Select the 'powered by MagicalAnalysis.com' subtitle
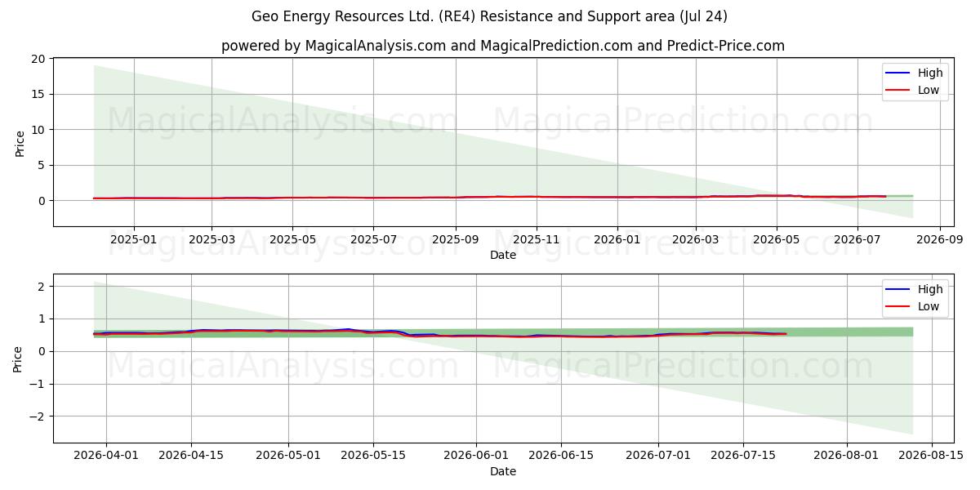This screenshot has width=980, height=490. tap(502, 46)
